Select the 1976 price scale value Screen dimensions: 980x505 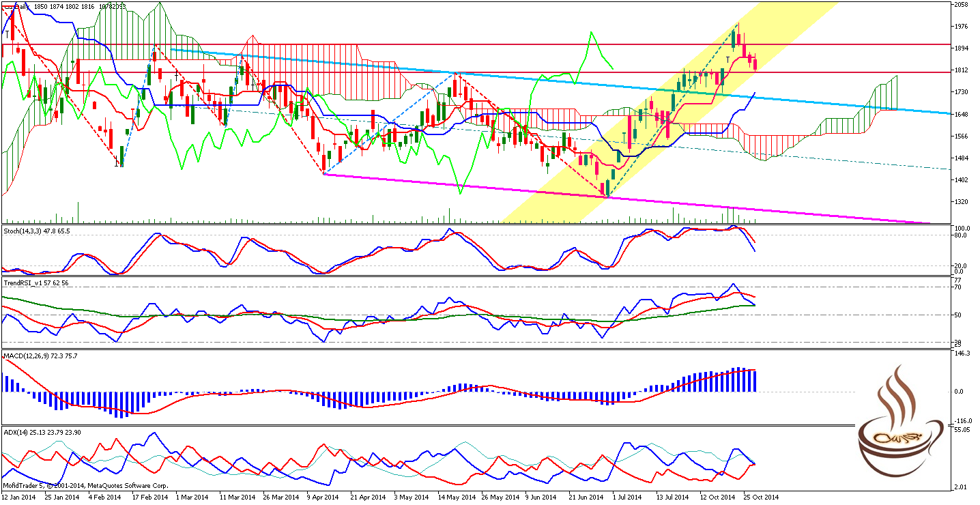tap(961, 26)
